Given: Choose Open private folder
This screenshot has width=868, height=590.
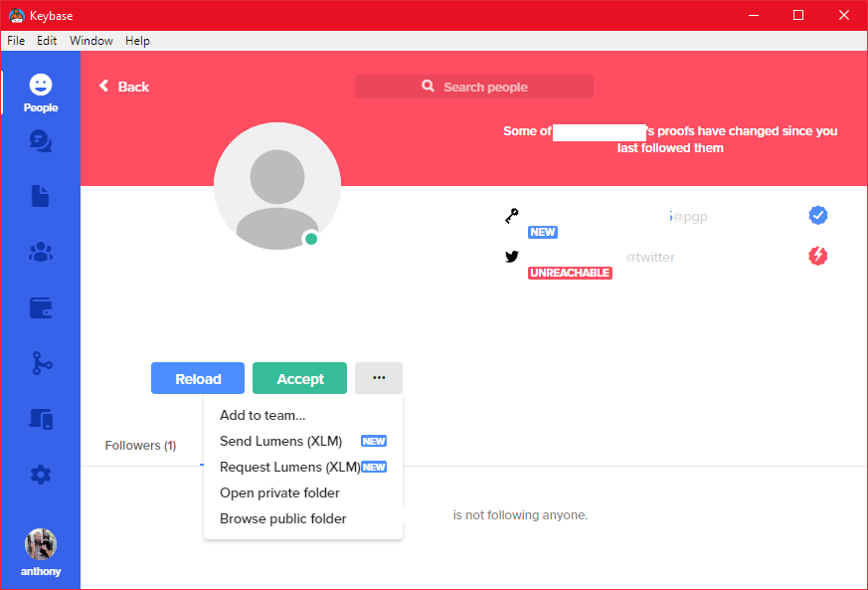Looking at the screenshot, I should coord(303,493).
